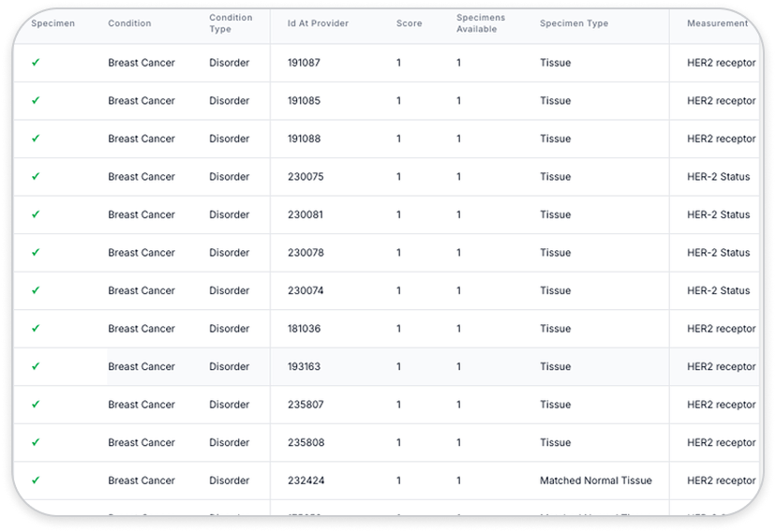776x532 pixels.
Task: Click the green checkmark in row 232424
Action: point(36,480)
